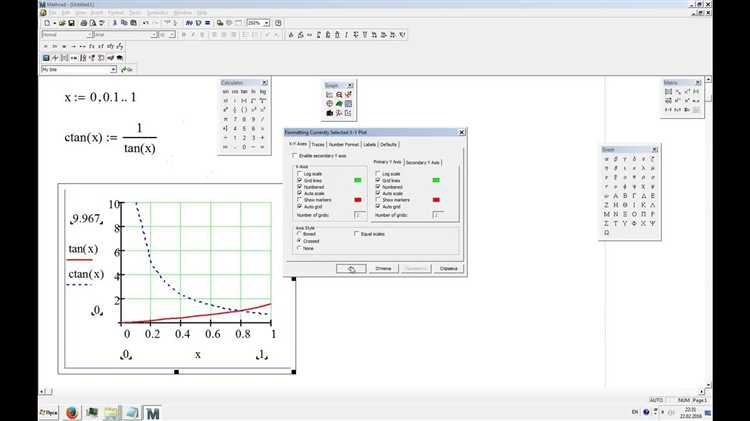The width and height of the screenshot is (750, 421).
Task: Open the Font name dropdown
Action: tap(154, 35)
